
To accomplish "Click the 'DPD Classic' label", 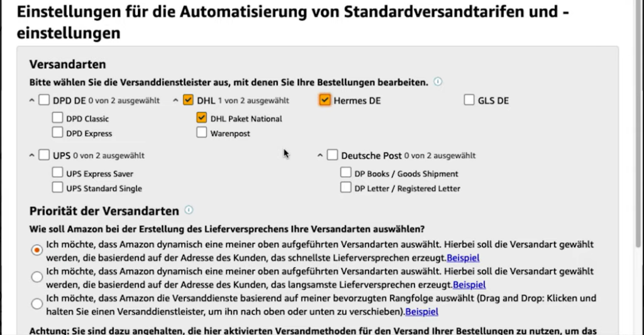I will tap(87, 119).
